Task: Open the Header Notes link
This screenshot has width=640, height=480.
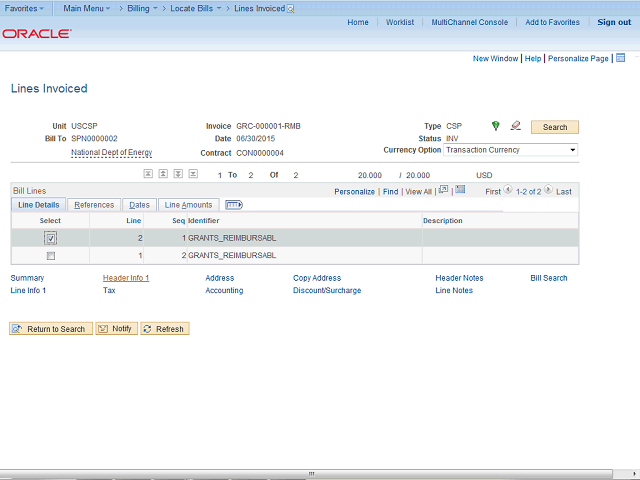Action: coord(459,278)
